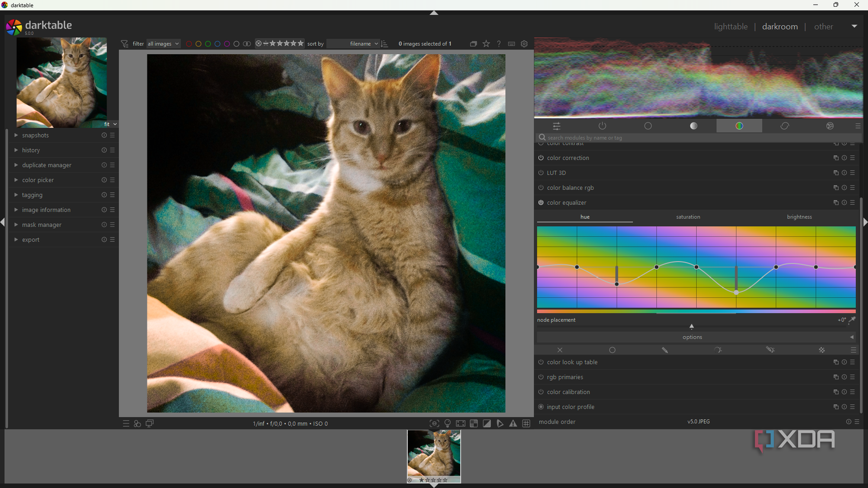This screenshot has height=488, width=868.
Task: Select the raster mask checkerboard icon
Action: coord(822,350)
